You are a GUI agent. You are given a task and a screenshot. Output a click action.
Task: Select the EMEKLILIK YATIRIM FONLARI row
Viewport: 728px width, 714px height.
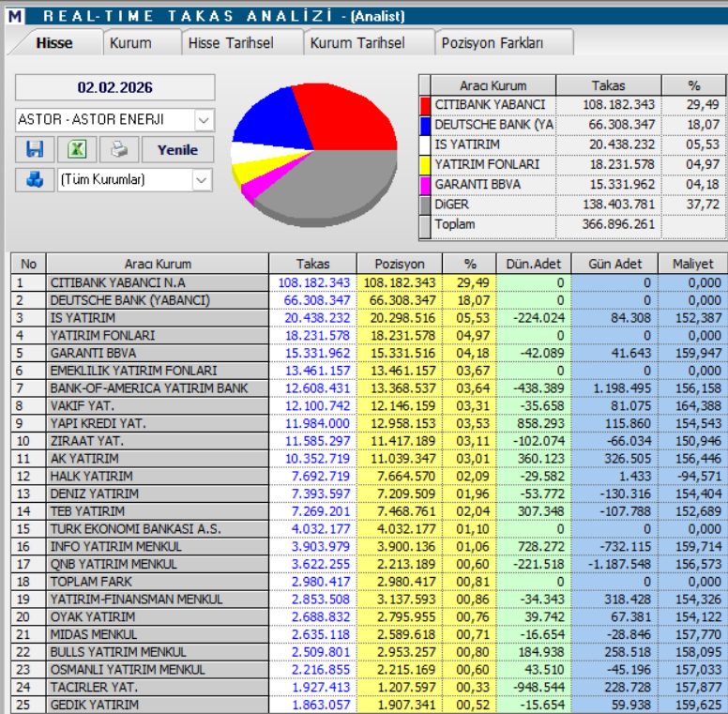click(369, 371)
